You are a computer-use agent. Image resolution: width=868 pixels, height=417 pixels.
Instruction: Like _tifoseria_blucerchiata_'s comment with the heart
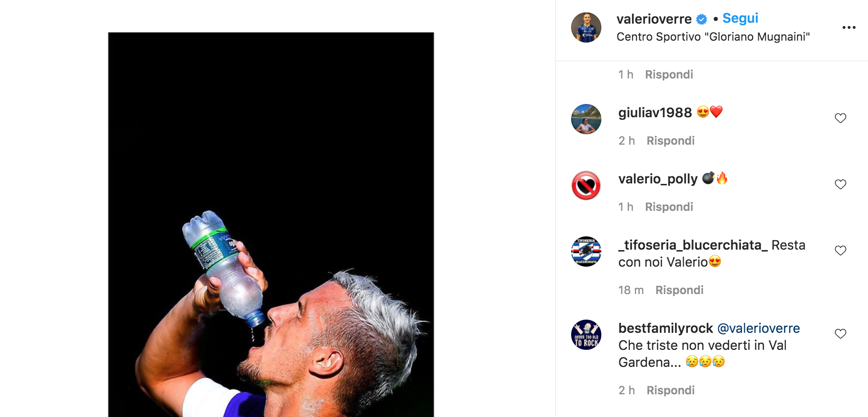coord(840,251)
